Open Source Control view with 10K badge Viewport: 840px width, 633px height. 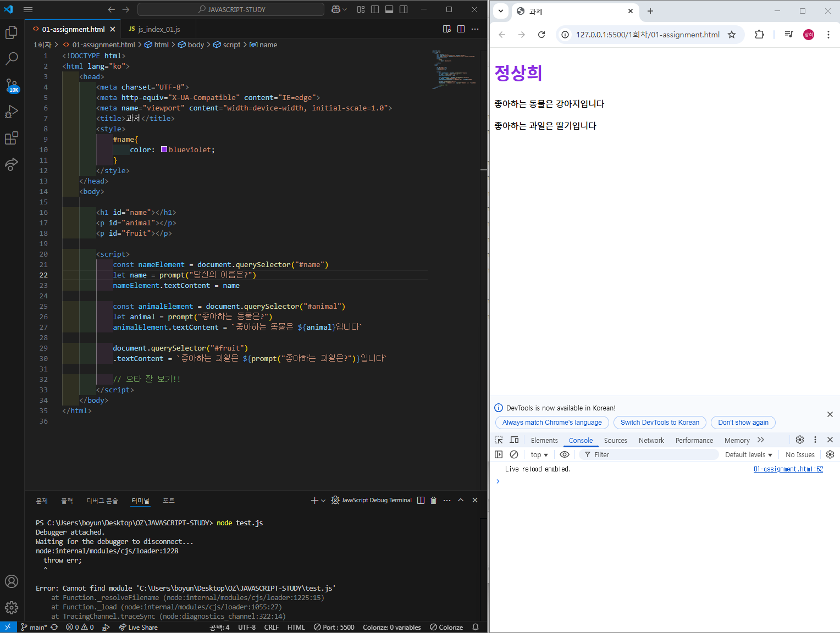pyautogui.click(x=12, y=86)
